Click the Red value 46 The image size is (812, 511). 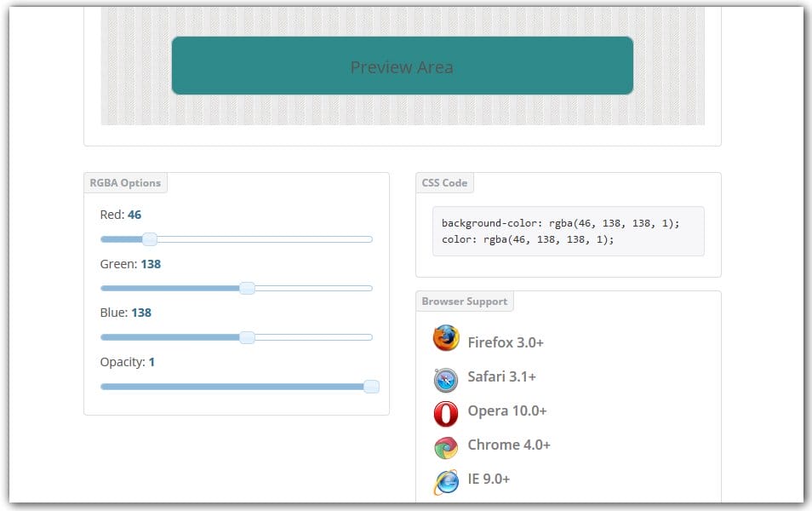(x=134, y=215)
